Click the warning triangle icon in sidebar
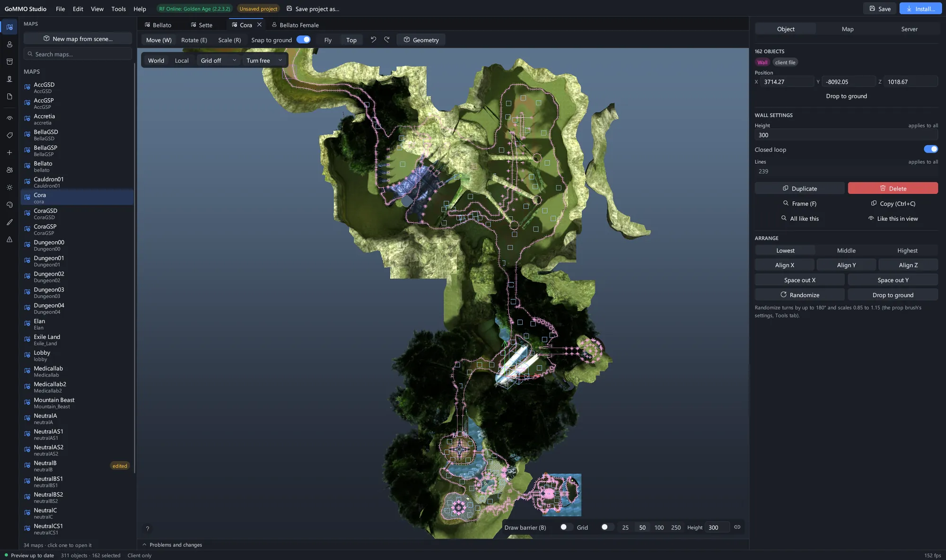Viewport: 946px width, 560px height. point(9,240)
